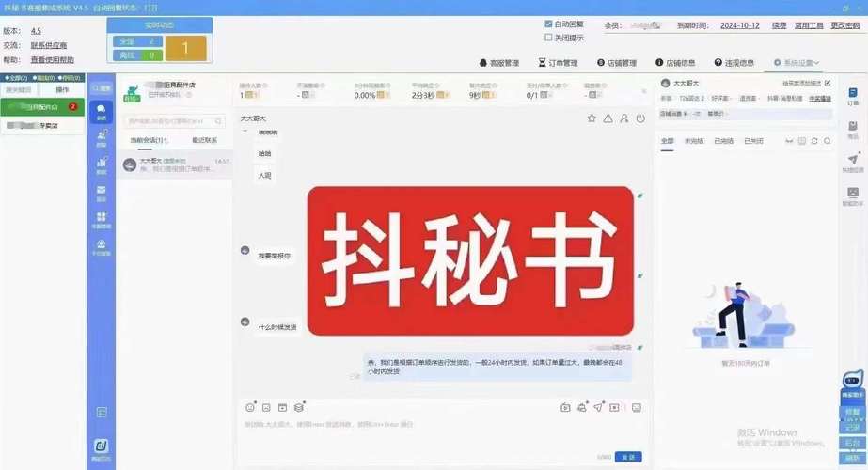Click the search icon atop blue sidebar
868x470 pixels.
[102, 88]
